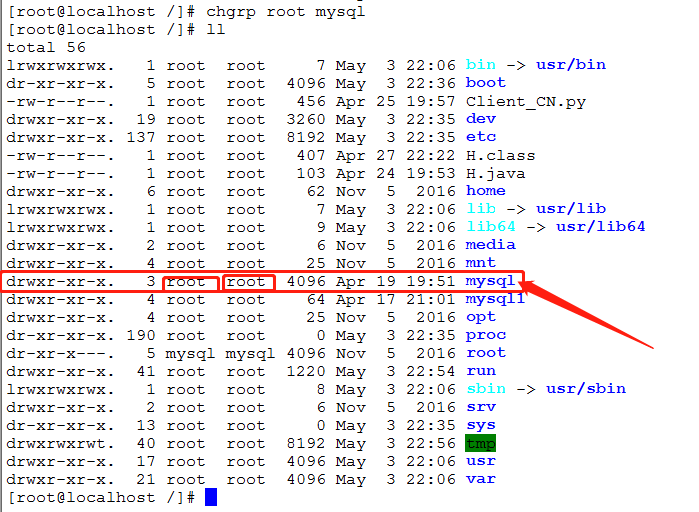Viewport: 699px width, 512px height.
Task: Click the link count '190' on proc row
Action: tap(140, 335)
